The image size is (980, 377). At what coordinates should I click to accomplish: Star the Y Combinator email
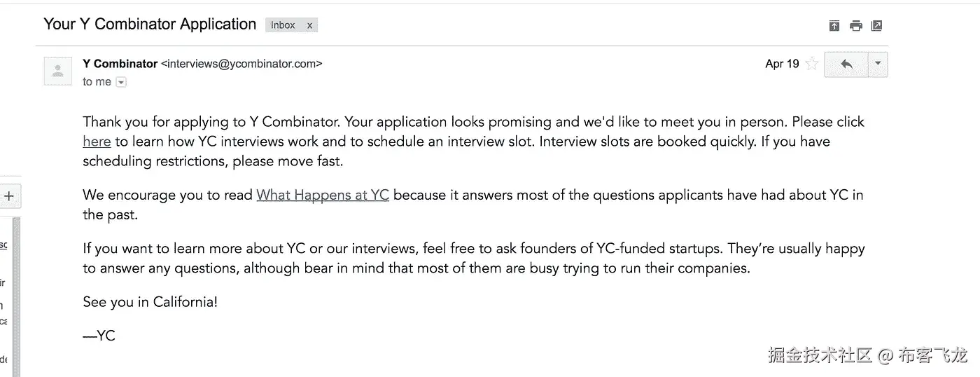tap(812, 64)
